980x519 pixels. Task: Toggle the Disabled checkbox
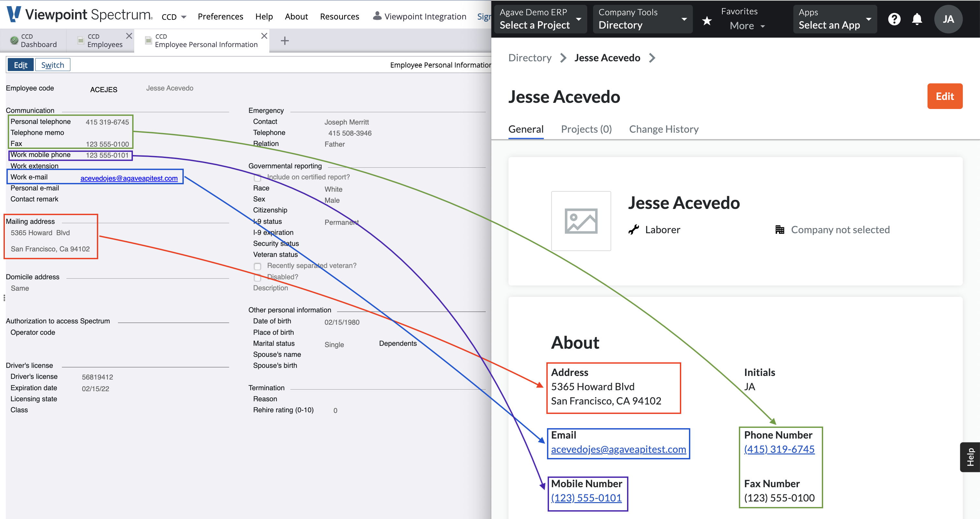click(x=258, y=278)
